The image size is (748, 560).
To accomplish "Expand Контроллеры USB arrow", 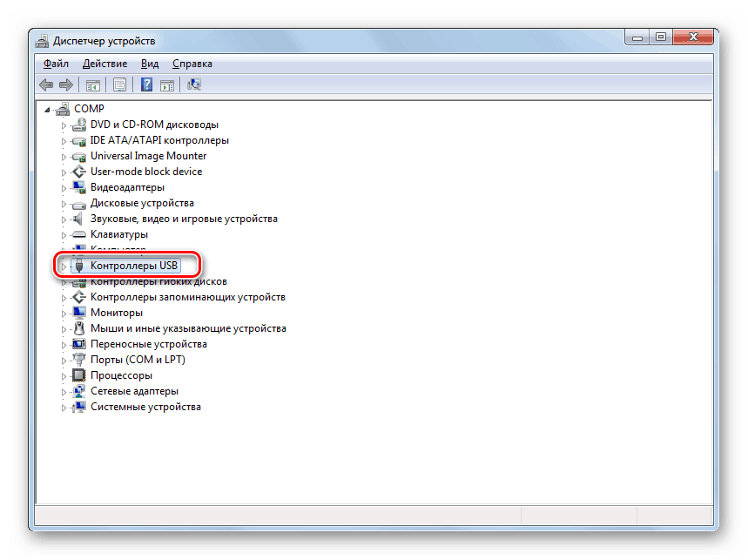I will coord(64,267).
